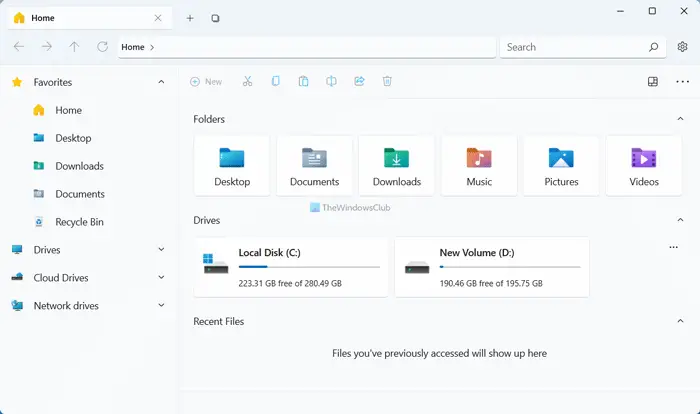Image resolution: width=700 pixels, height=414 pixels.
Task: Click the search magnifier icon
Action: click(x=653, y=47)
